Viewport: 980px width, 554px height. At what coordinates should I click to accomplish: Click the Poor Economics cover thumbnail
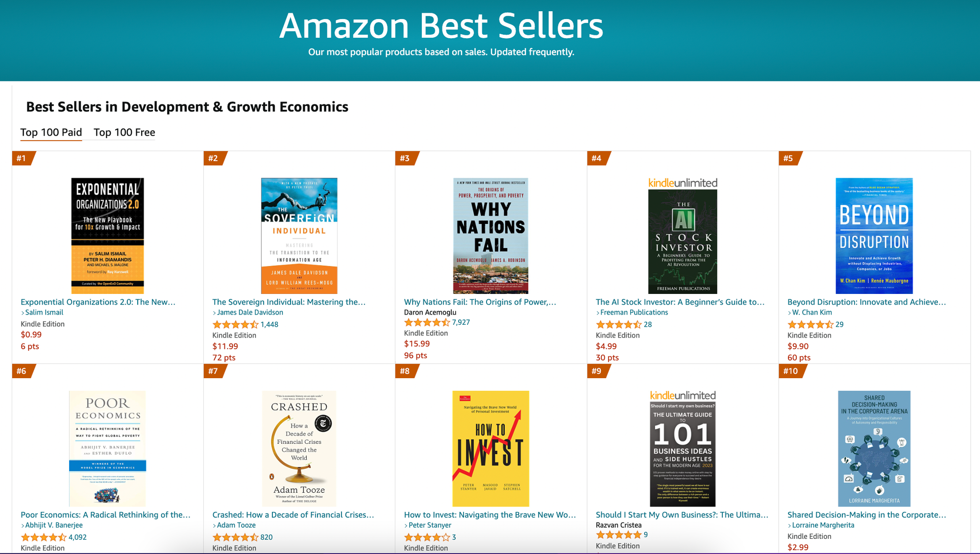[x=108, y=448]
